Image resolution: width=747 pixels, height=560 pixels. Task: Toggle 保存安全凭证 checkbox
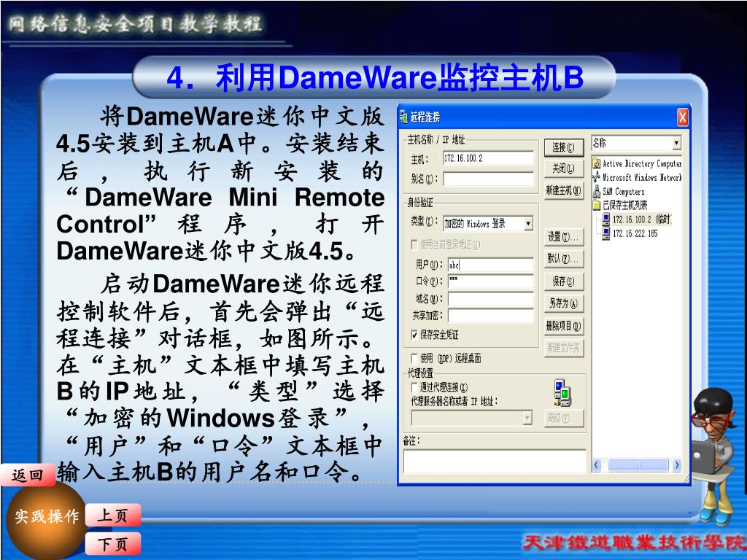click(414, 335)
